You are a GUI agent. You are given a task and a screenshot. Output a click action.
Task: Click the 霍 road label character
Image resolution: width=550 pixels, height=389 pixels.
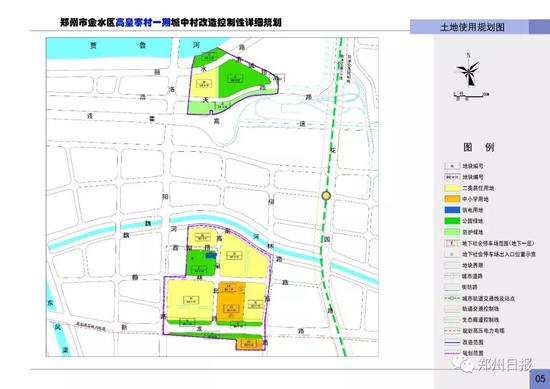152,119
